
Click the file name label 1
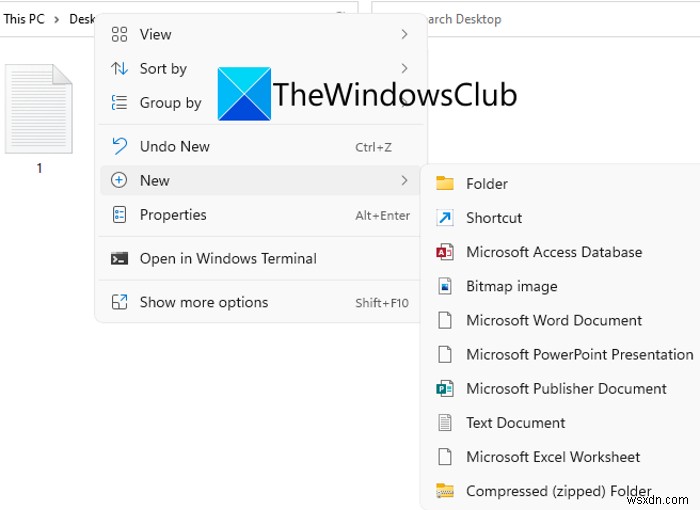(39, 168)
